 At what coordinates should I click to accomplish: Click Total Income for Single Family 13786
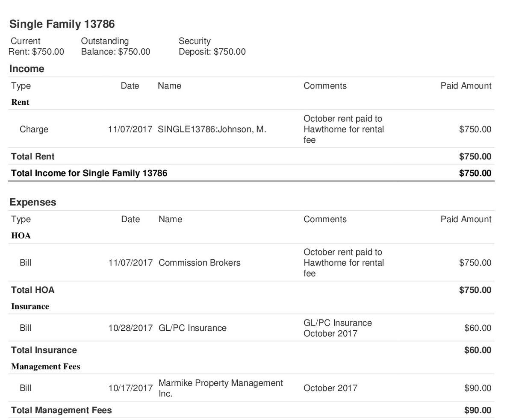click(89, 173)
